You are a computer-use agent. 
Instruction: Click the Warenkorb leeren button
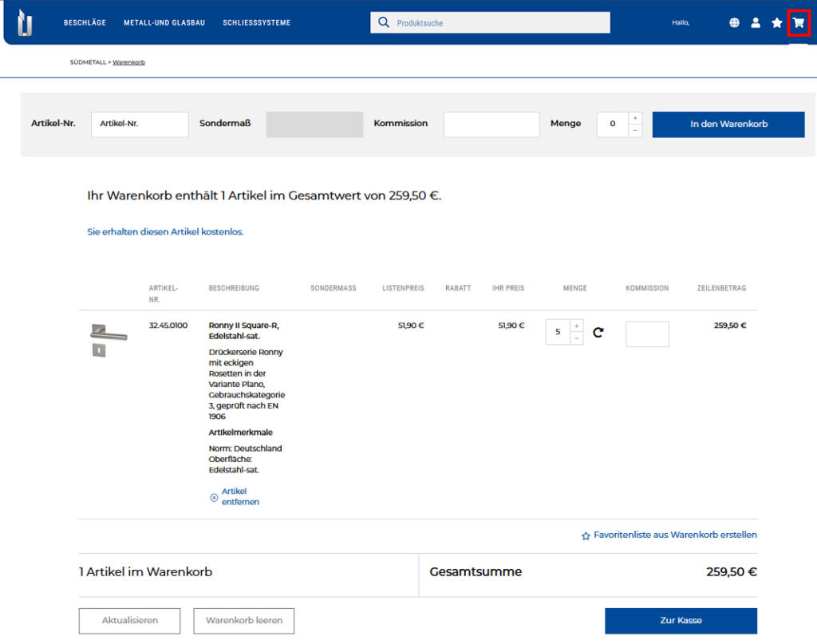(x=243, y=620)
